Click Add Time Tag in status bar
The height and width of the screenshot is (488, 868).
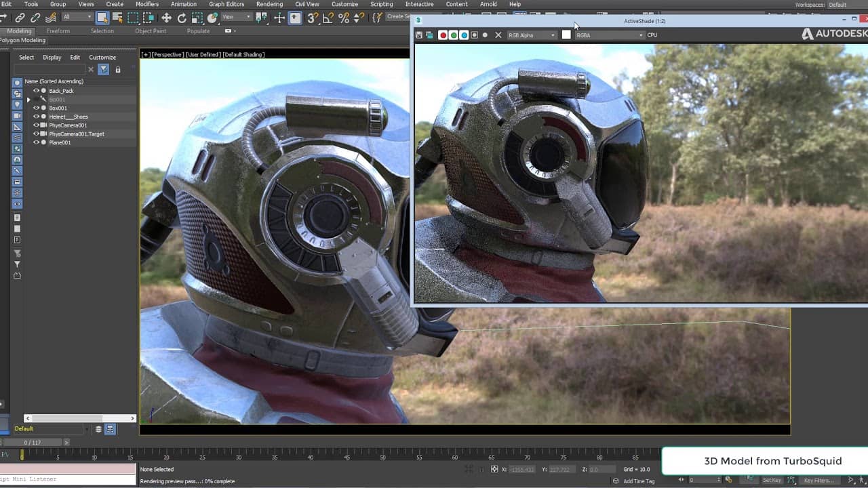coord(639,481)
